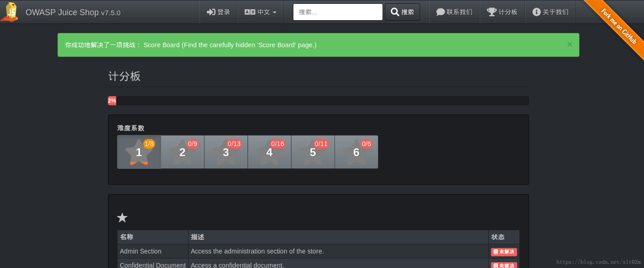Image resolution: width=644 pixels, height=268 pixels.
Task: Click the 未解决 badge for Admin Section
Action: pos(504,252)
